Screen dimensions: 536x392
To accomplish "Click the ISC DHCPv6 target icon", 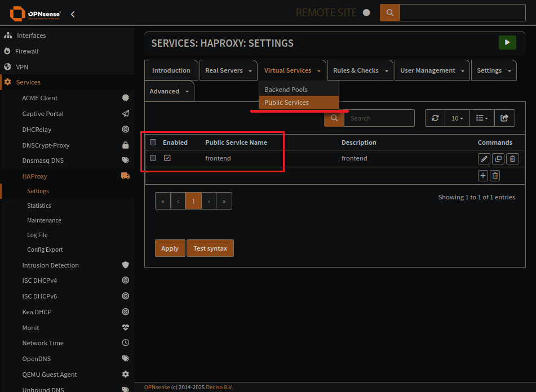I will [x=126, y=296].
